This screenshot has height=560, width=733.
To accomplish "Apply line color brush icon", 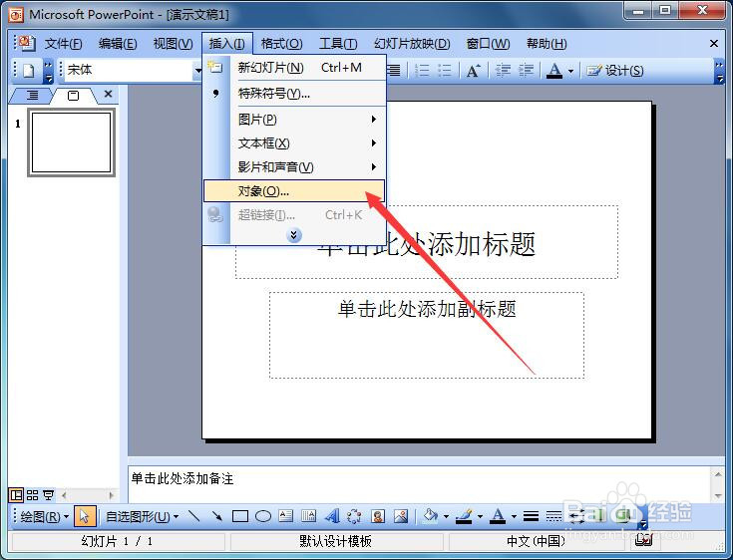I will [x=464, y=516].
